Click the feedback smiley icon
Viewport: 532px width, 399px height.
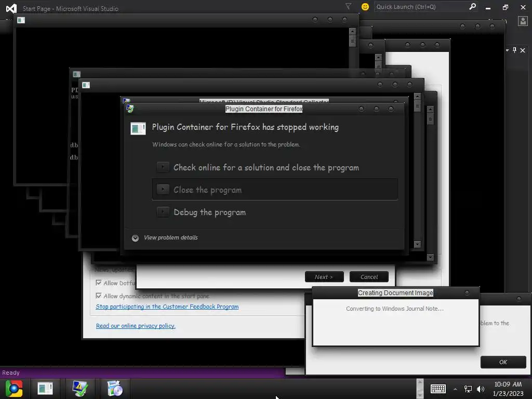tap(365, 7)
